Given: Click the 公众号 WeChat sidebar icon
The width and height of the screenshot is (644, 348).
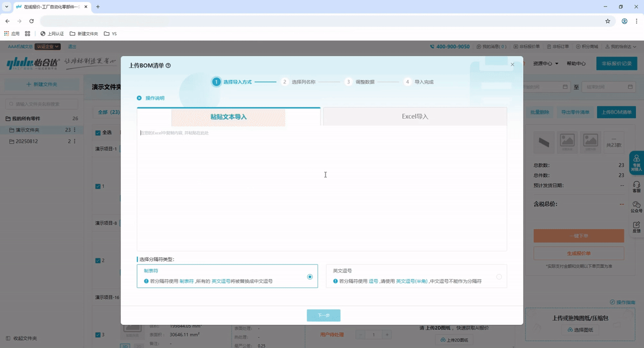Looking at the screenshot, I should pyautogui.click(x=636, y=206).
